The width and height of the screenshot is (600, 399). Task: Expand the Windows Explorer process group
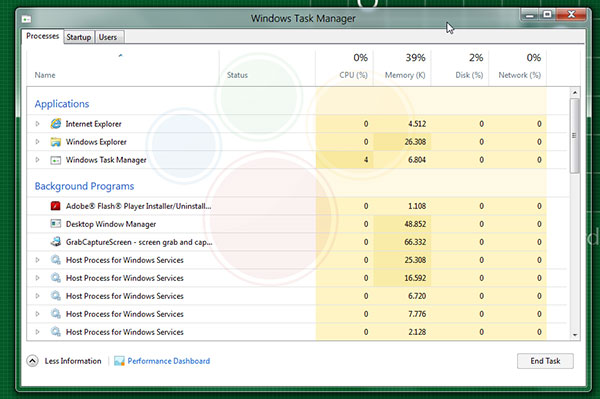pyautogui.click(x=38, y=142)
